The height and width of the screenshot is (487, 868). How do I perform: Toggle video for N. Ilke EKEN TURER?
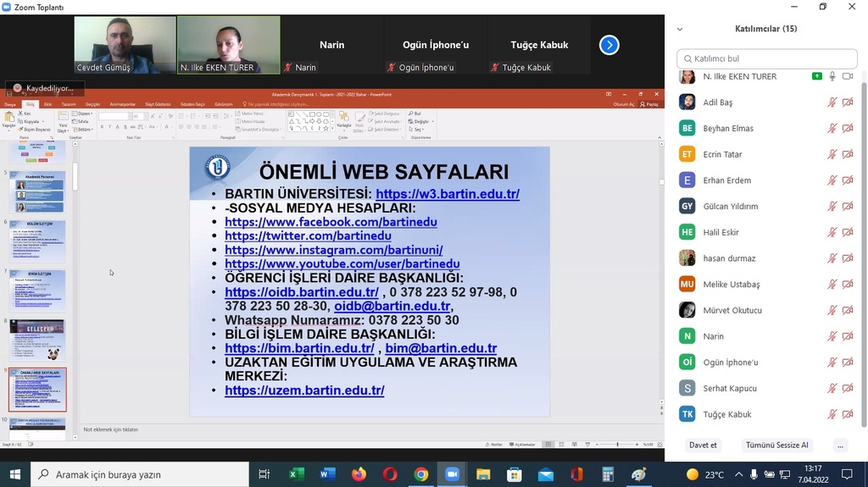[848, 76]
